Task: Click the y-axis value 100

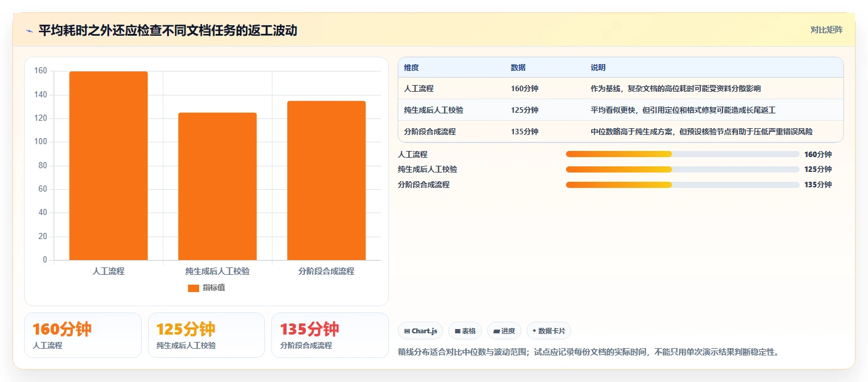Action: [41, 142]
